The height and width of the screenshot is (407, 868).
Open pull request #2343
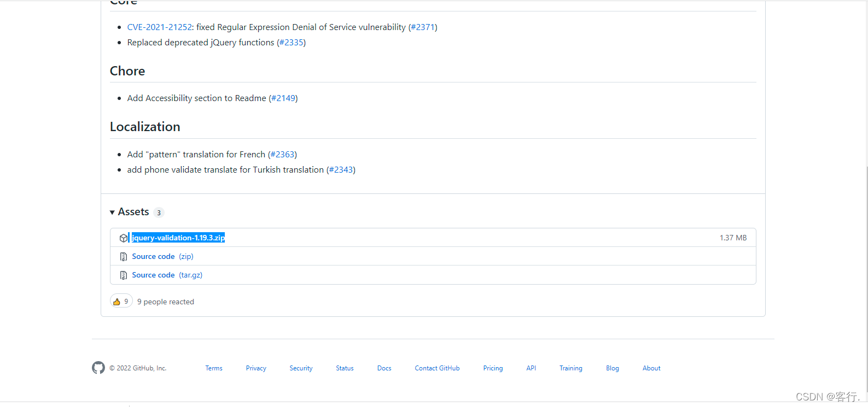(341, 170)
